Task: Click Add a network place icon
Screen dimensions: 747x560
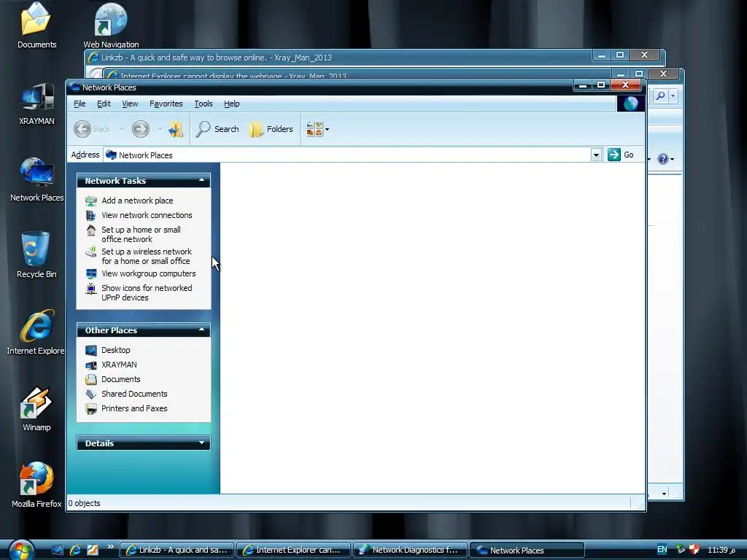Action: click(x=91, y=201)
